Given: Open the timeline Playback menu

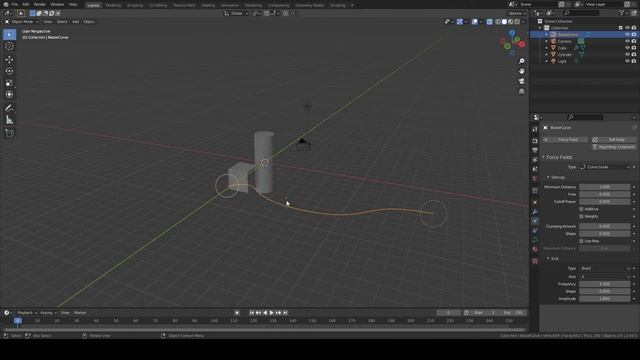Looking at the screenshot, I should 27,313.
